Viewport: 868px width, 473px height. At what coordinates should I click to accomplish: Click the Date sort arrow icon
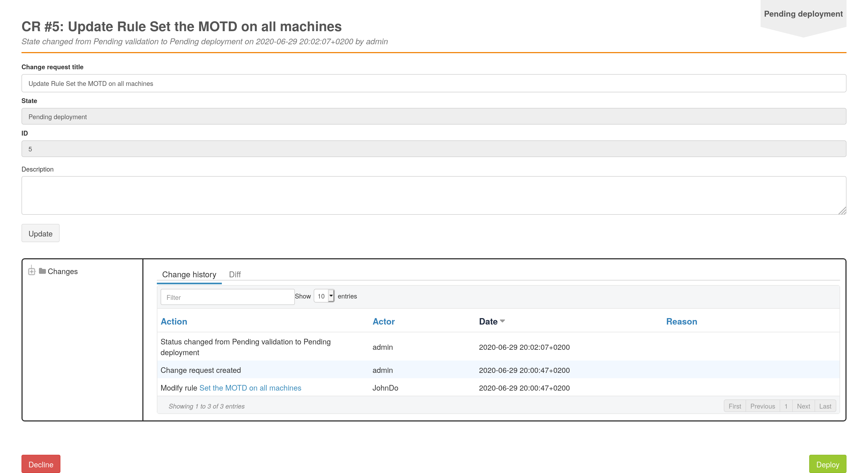point(502,321)
